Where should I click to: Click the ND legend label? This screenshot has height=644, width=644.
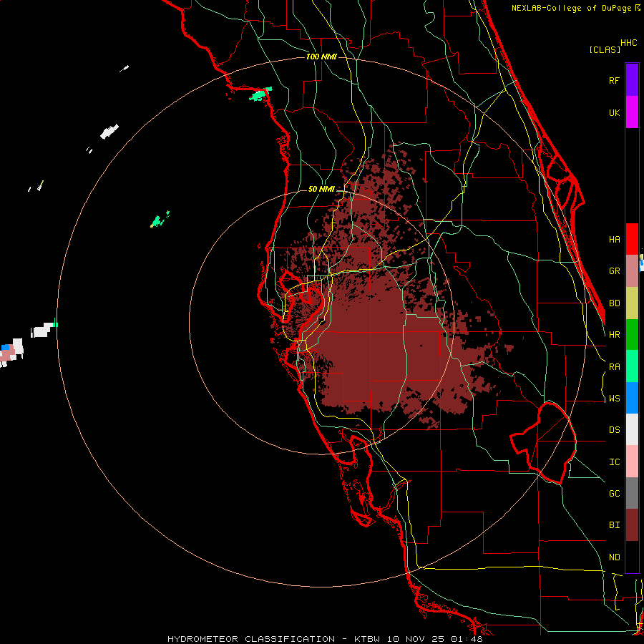coord(614,557)
